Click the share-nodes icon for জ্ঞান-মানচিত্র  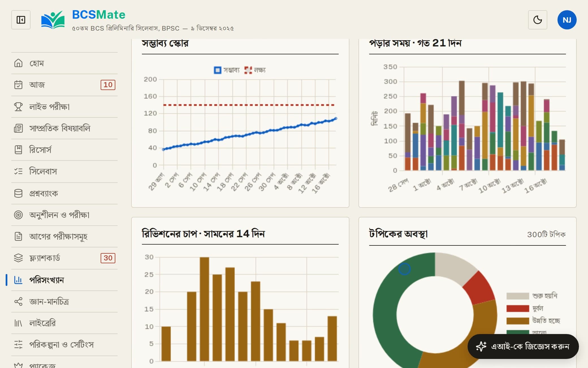(18, 301)
